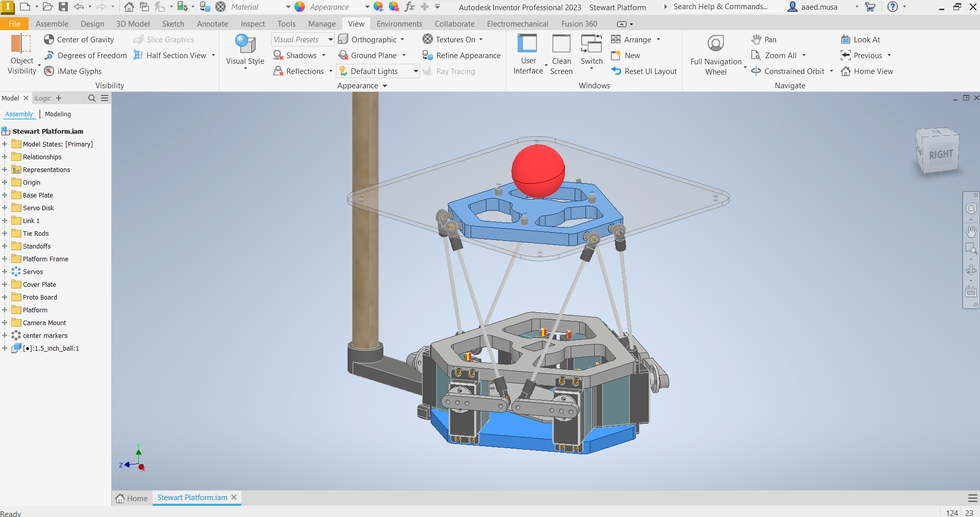Click the Refine Appearance tool

click(x=461, y=56)
